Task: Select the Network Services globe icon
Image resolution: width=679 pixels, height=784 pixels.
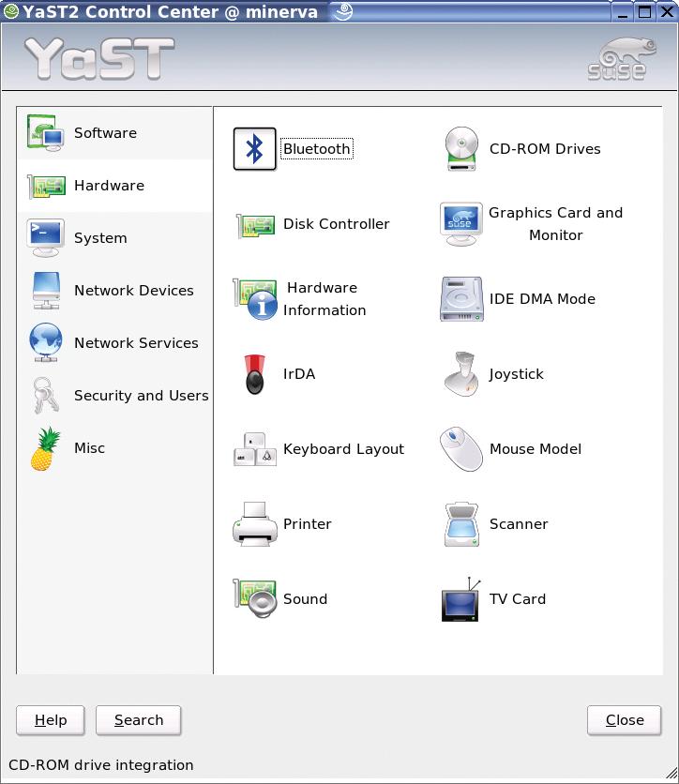Action: coord(46,343)
